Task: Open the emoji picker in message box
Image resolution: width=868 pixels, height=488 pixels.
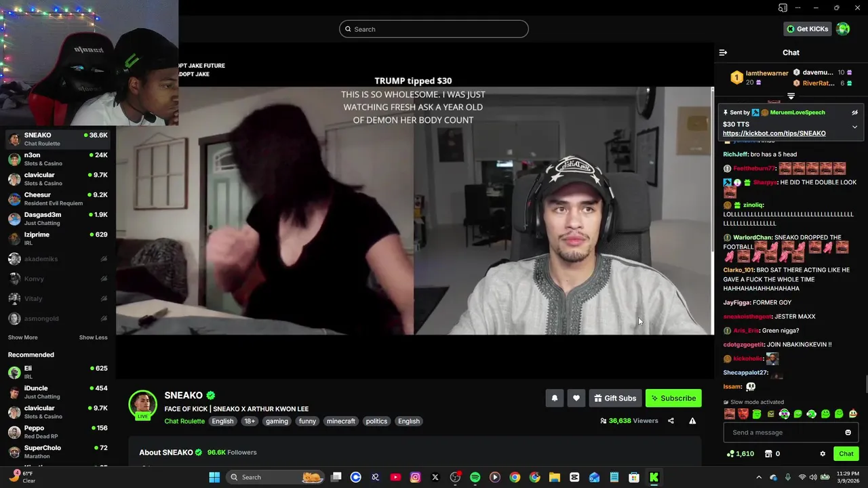Action: click(848, 432)
